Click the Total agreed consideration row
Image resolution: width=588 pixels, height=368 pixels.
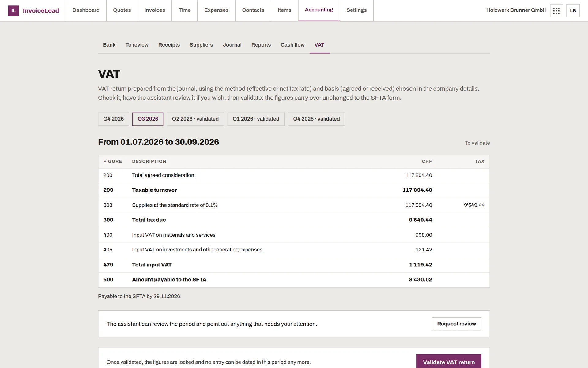click(x=294, y=175)
